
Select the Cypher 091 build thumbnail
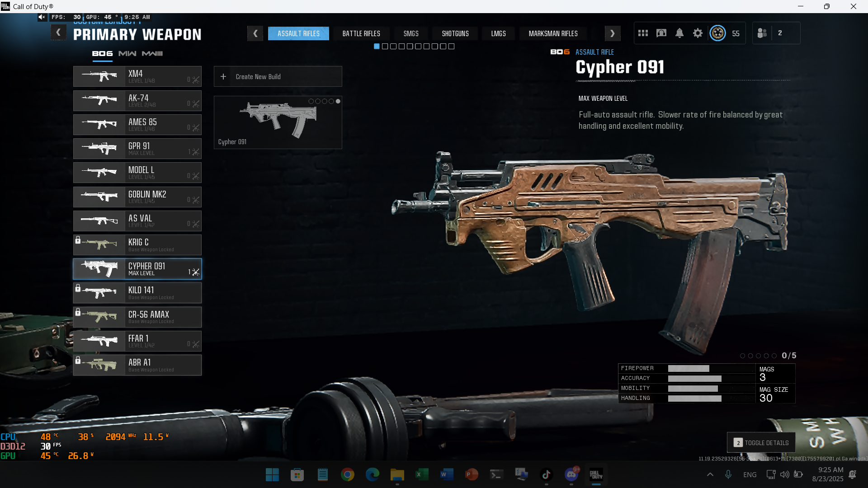coord(278,122)
